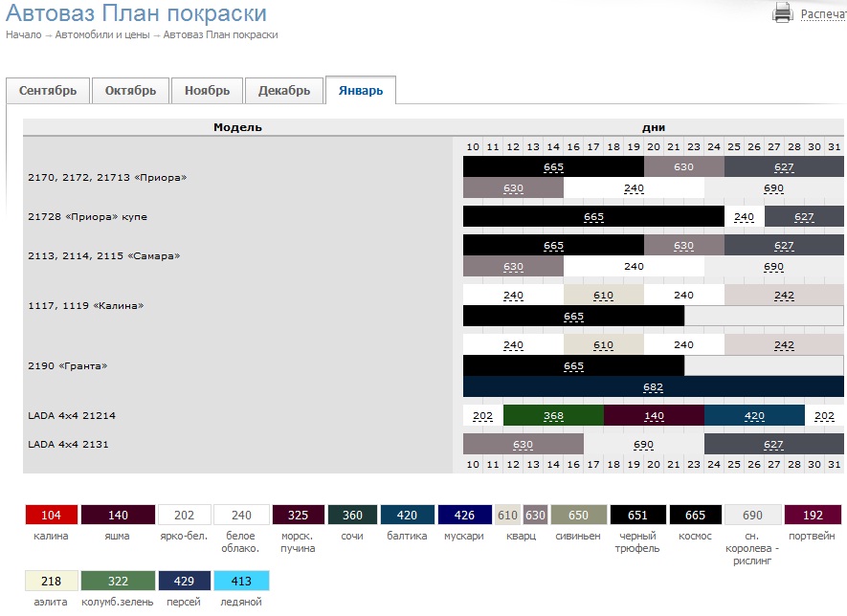Choose legend swatch 192 портвейн
This screenshot has height=616, width=847.
pos(813,515)
